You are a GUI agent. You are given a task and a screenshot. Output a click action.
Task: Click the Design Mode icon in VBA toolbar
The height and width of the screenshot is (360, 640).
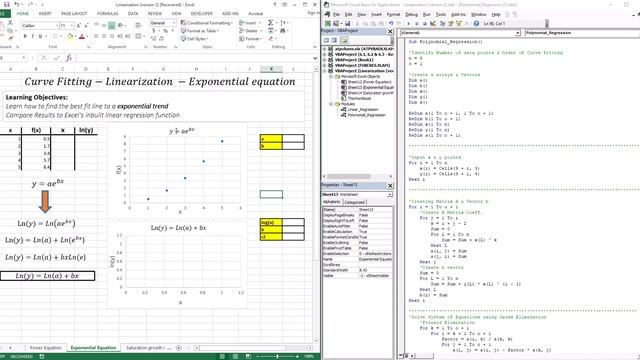[x=433, y=24]
